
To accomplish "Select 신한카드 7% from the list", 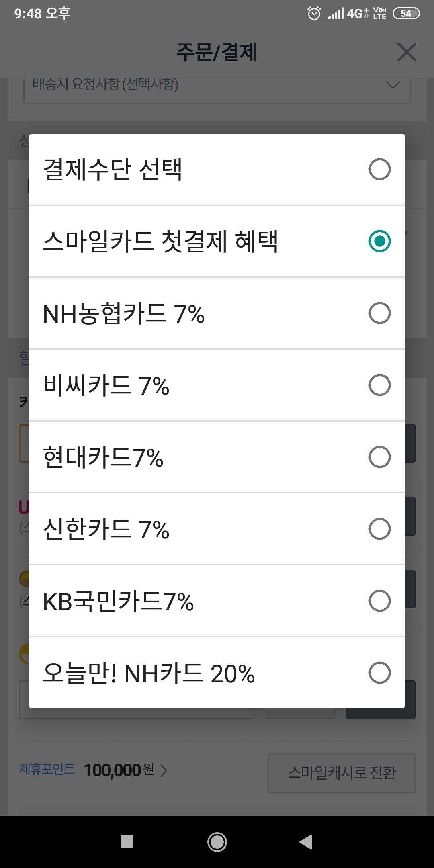I will coord(379,529).
